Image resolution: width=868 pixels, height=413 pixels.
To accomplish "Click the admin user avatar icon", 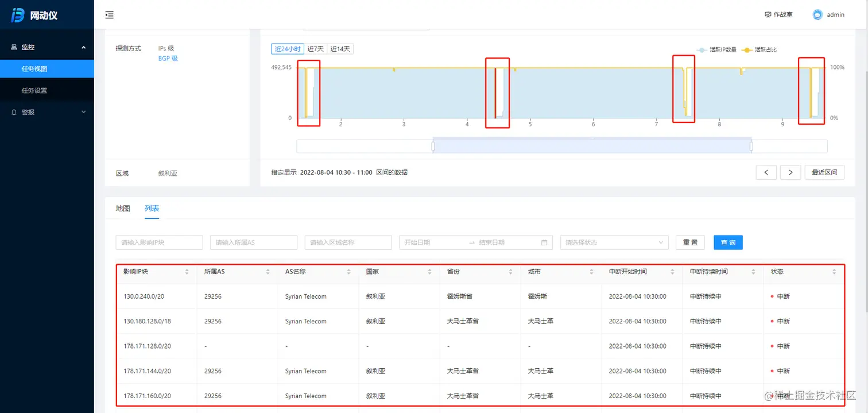I will pos(817,14).
